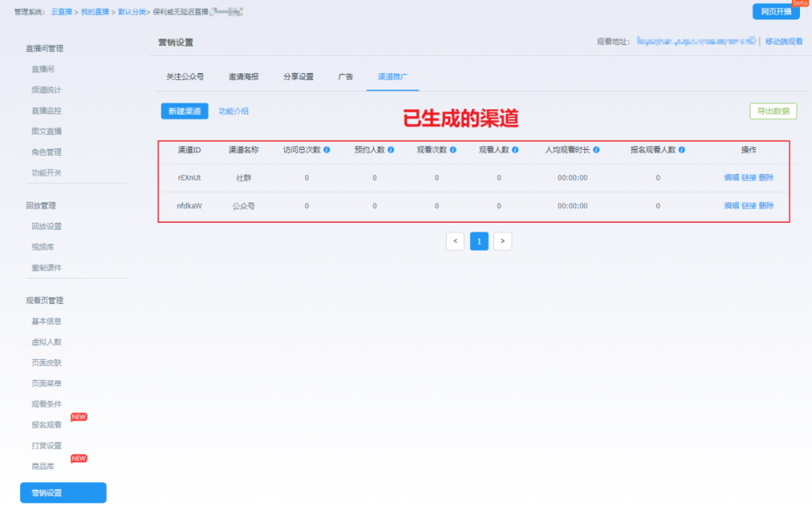Click info icon next to 预约人数 header
The width and height of the screenshot is (812, 514).
[391, 150]
